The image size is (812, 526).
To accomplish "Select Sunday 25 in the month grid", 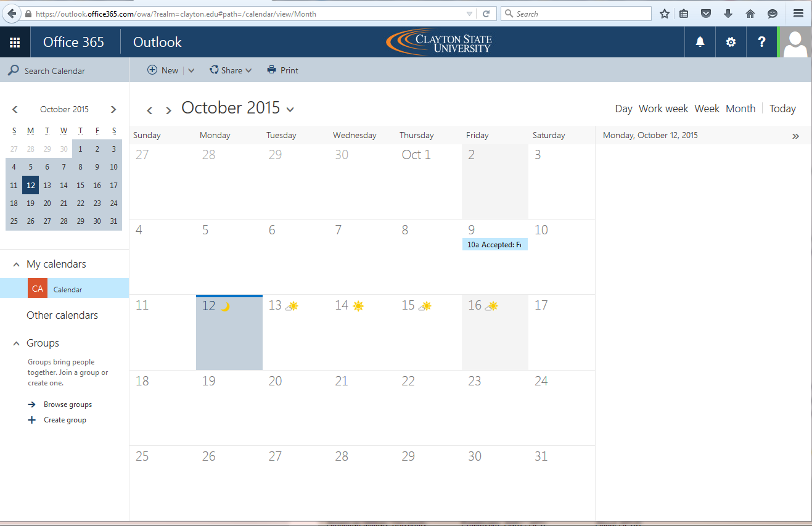I will pyautogui.click(x=163, y=482).
